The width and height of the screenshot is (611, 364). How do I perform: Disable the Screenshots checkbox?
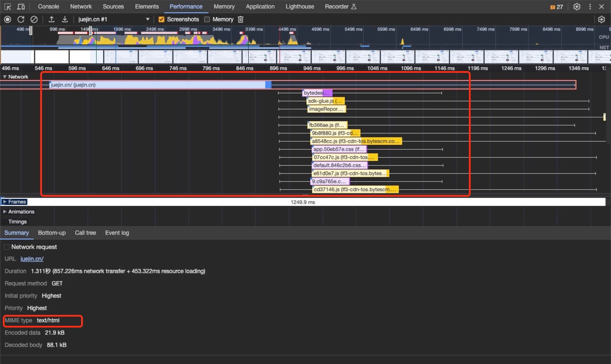(x=162, y=19)
